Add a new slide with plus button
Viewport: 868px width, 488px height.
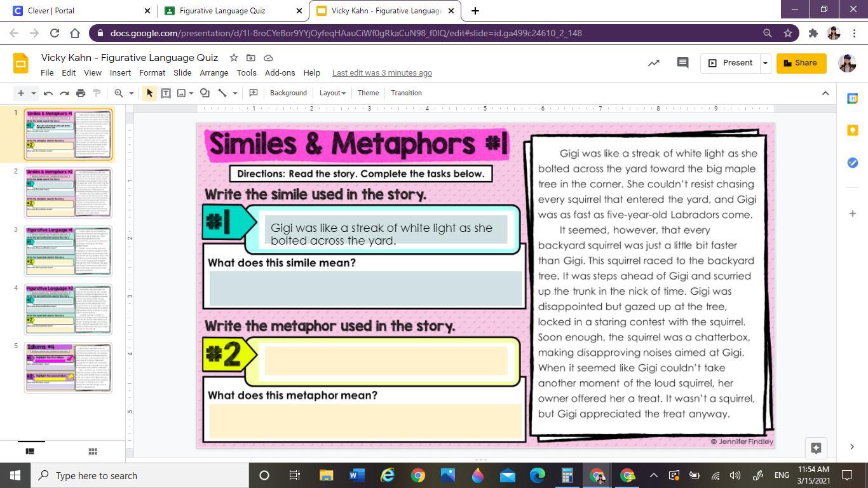(21, 93)
